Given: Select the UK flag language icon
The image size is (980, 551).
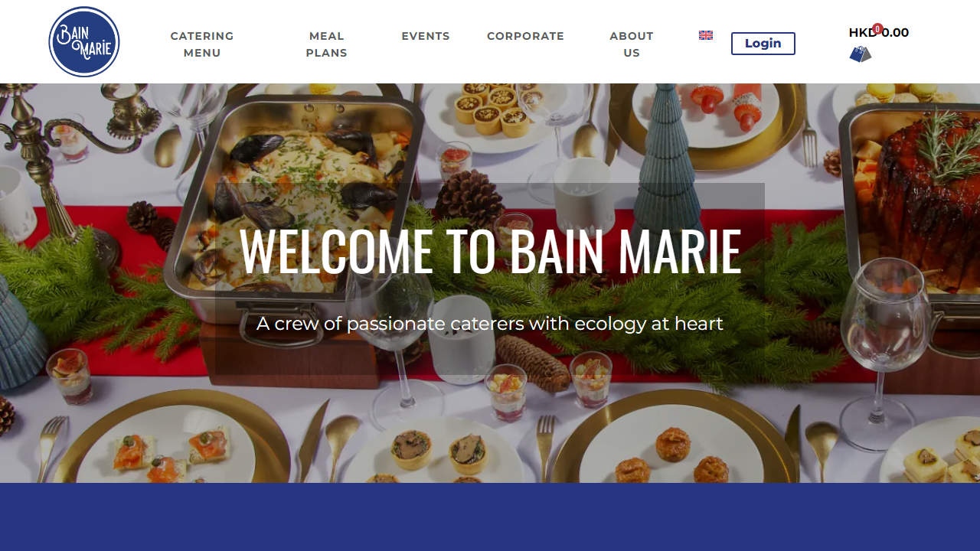Looking at the screenshot, I should point(706,35).
